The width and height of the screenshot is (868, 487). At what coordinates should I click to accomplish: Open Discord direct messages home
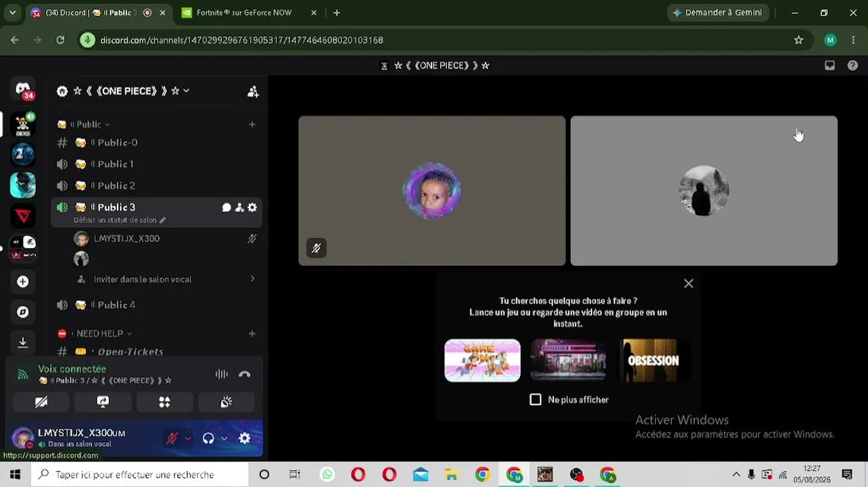[23, 91]
